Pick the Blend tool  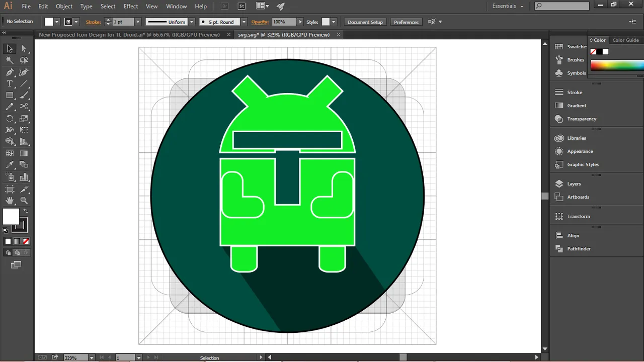(x=24, y=165)
